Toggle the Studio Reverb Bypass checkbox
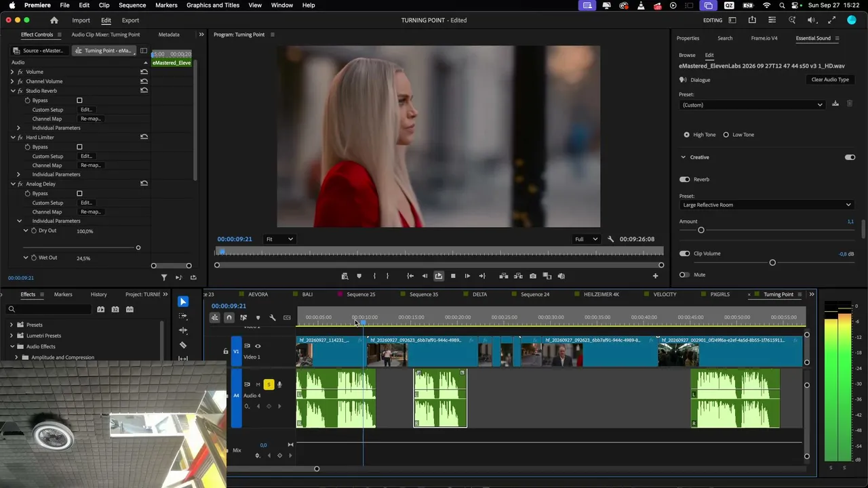The width and height of the screenshot is (868, 488). pyautogui.click(x=79, y=100)
